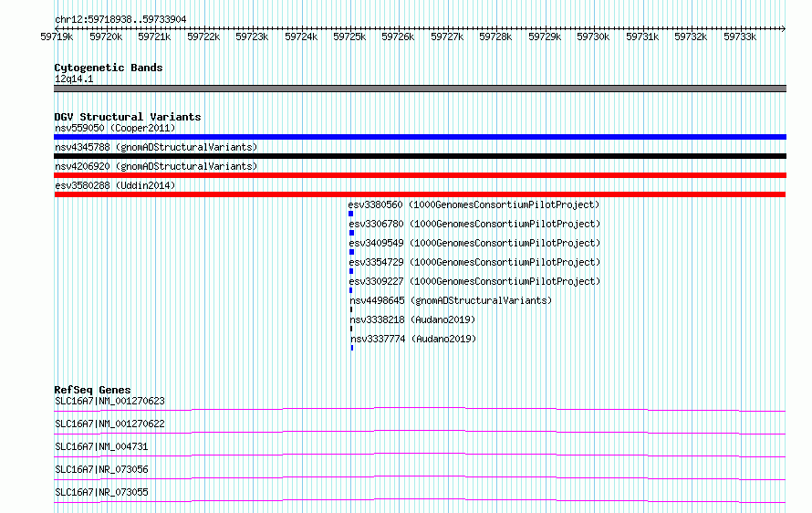Click the small blue marker under esv3354729
The width and height of the screenshot is (812, 513).
click(351, 271)
